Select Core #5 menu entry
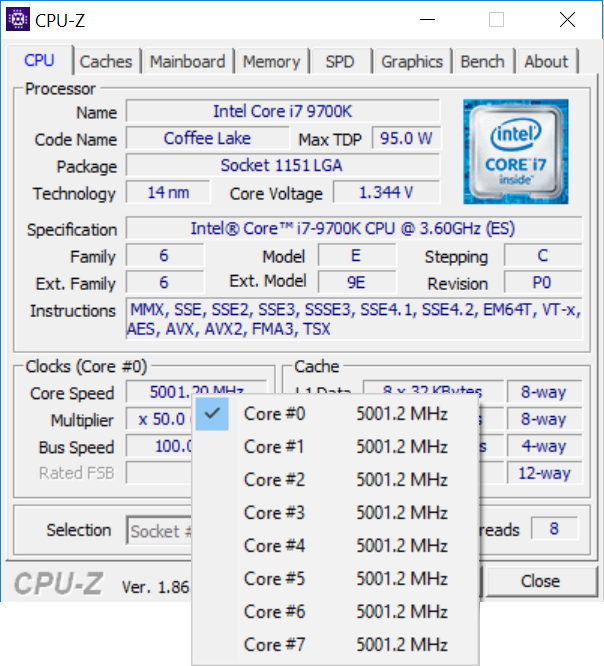This screenshot has width=604, height=666. pos(336,579)
